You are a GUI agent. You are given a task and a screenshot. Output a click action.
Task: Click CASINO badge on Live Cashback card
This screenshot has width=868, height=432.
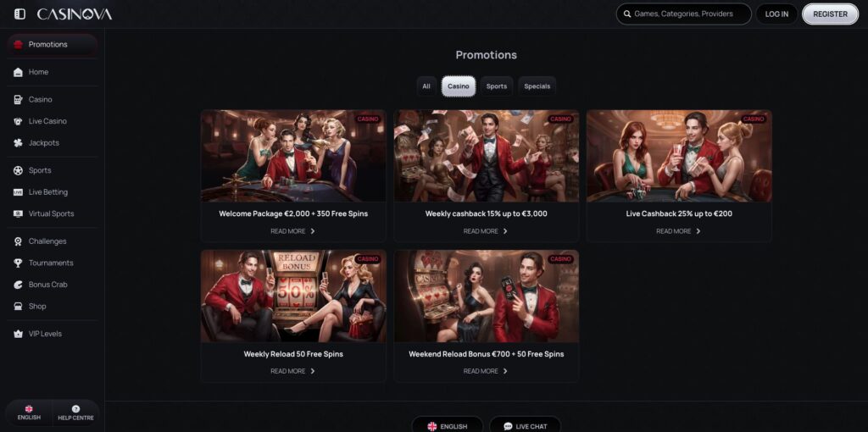[x=754, y=119]
